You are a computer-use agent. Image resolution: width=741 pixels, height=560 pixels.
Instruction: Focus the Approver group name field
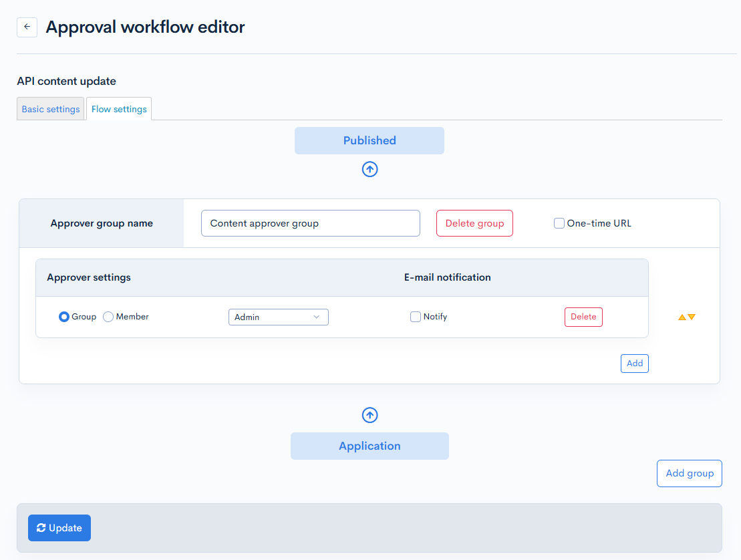click(311, 224)
